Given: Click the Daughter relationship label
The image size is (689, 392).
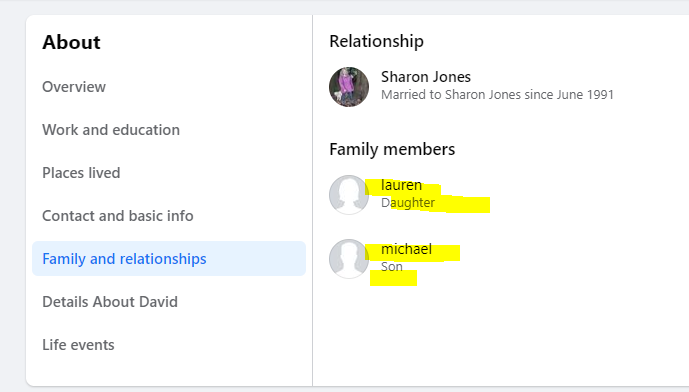Looking at the screenshot, I should point(408,203).
